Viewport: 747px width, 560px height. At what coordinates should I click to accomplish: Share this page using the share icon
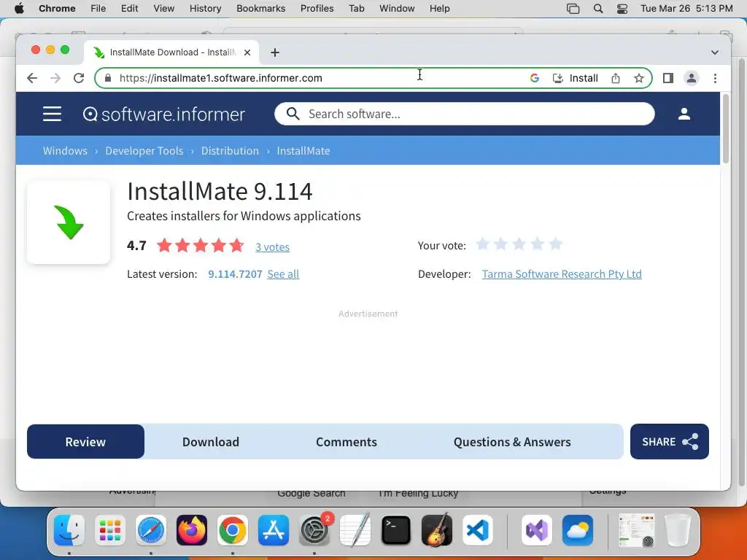click(x=616, y=78)
